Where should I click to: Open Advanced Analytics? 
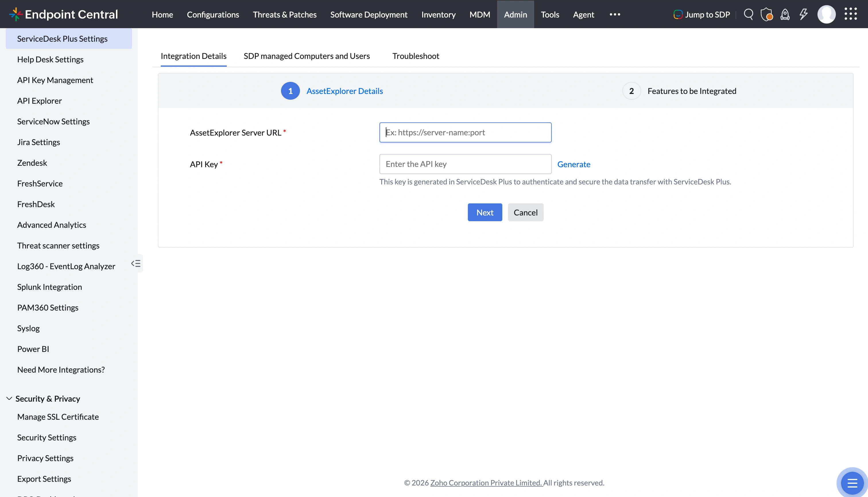(51, 225)
